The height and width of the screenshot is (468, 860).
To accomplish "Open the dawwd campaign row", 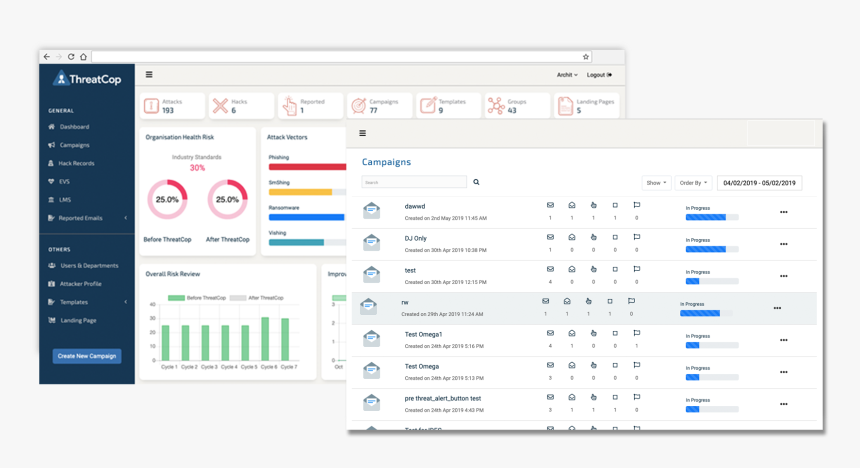I will coord(584,212).
